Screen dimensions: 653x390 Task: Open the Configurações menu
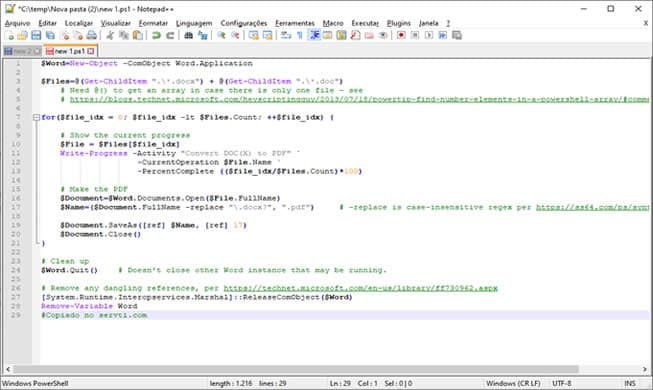tap(244, 23)
